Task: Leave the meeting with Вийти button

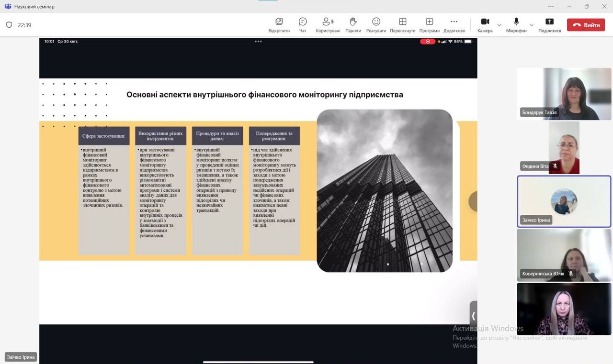Action: point(586,25)
